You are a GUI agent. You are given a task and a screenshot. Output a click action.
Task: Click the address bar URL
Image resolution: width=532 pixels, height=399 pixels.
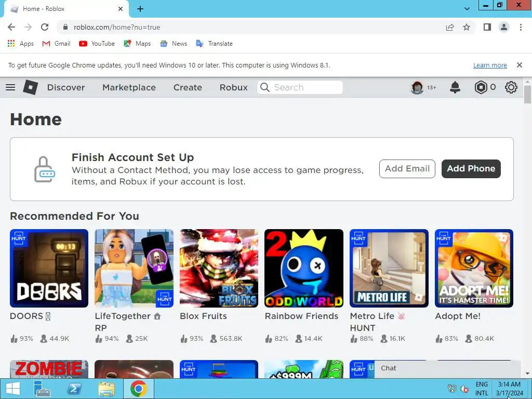coord(117,27)
